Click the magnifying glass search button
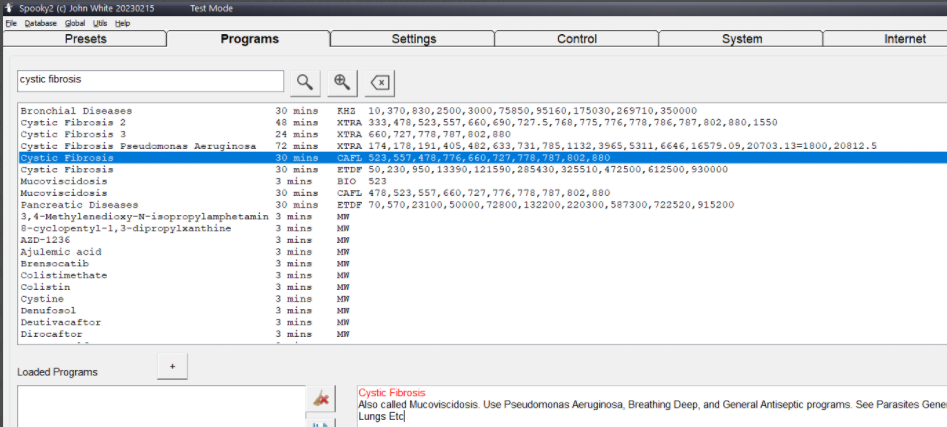The width and height of the screenshot is (947, 427). click(305, 82)
